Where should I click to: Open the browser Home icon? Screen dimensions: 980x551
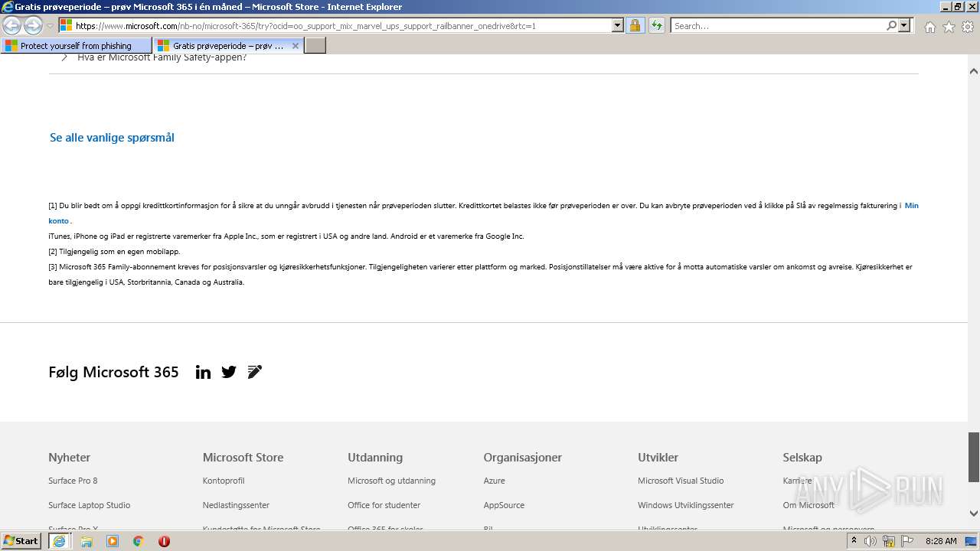pos(929,27)
